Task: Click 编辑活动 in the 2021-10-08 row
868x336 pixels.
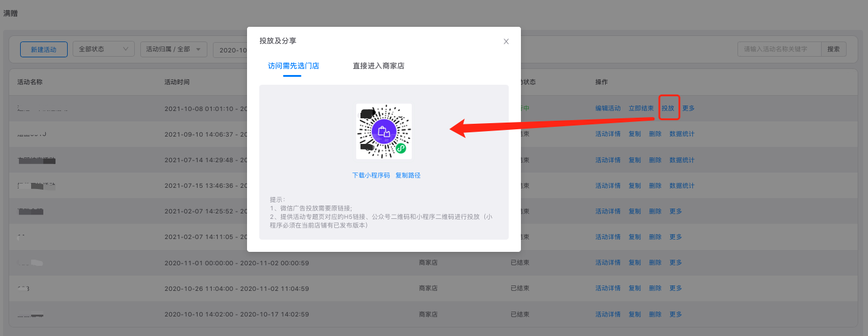Action: tap(608, 109)
